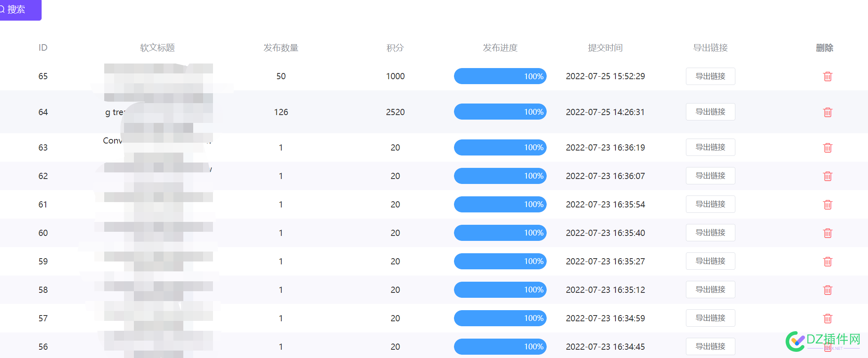Select timestamp 2022-07-23 16:35:27

(605, 261)
